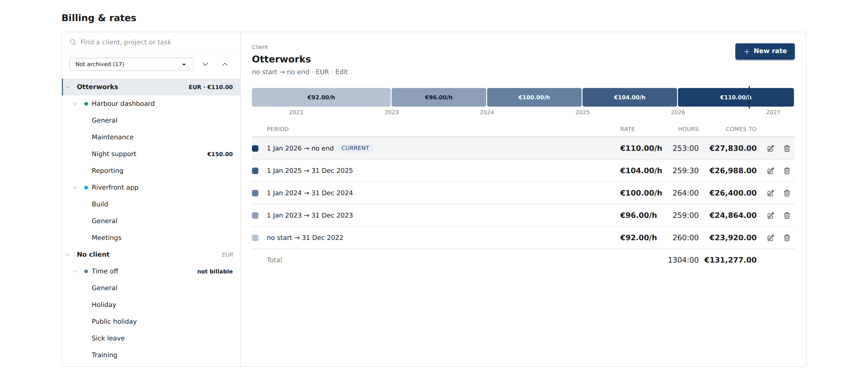This screenshot has height=378, width=868.
Task: Click the search magnifier icon
Action: pos(73,42)
